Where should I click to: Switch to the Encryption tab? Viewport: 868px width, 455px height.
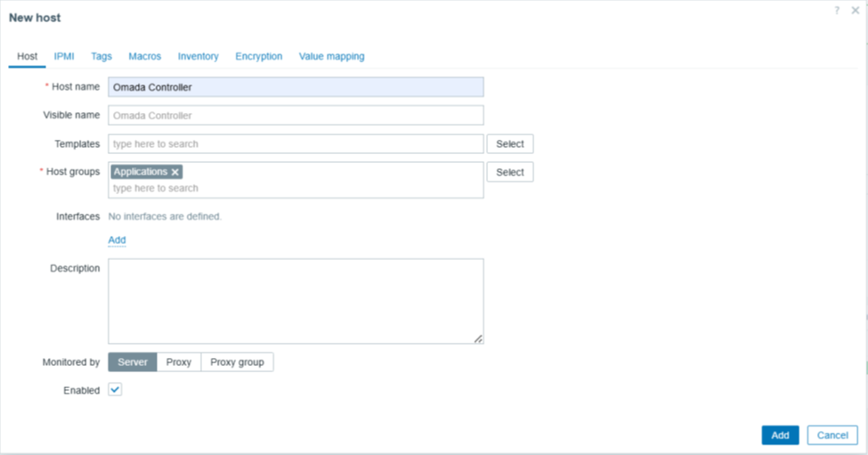[x=258, y=56]
